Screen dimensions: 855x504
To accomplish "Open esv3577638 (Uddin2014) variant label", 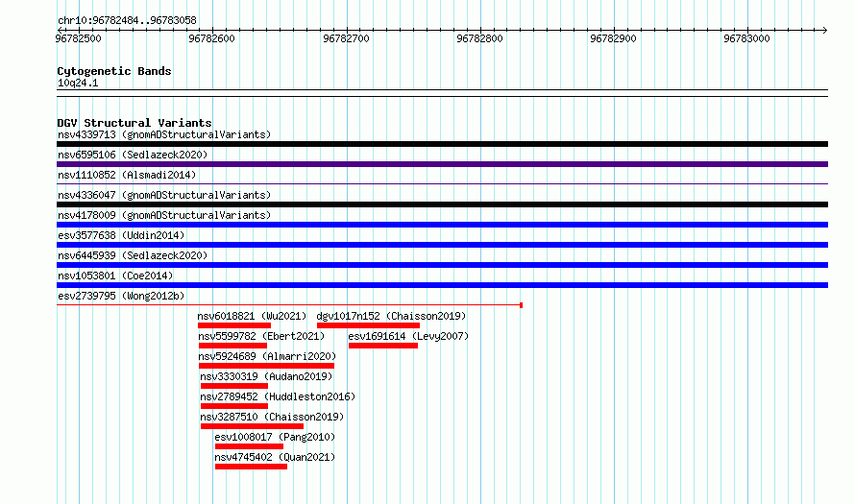I will [121, 235].
